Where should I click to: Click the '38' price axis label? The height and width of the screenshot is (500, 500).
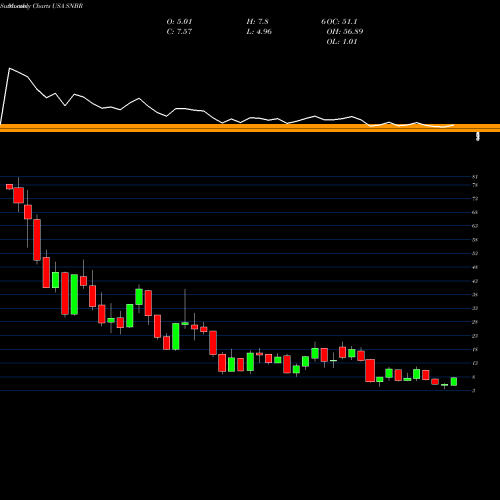[475, 295]
